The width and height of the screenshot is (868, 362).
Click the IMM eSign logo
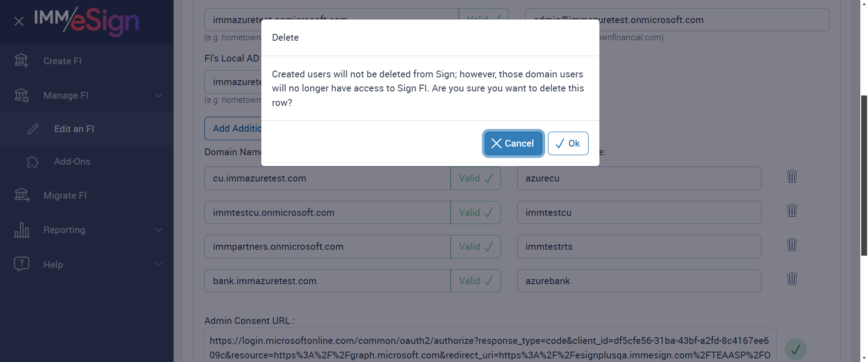[86, 21]
